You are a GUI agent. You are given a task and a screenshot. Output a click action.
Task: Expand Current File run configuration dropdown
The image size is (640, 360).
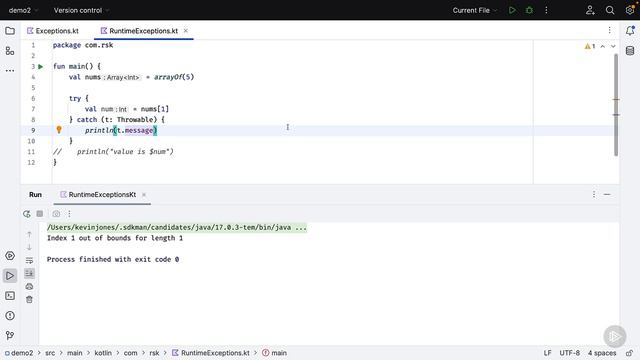pyautogui.click(x=475, y=10)
